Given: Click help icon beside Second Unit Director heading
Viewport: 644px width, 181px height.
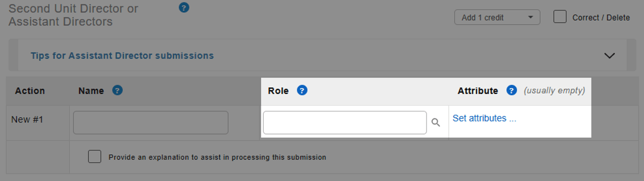Looking at the screenshot, I should (184, 7).
